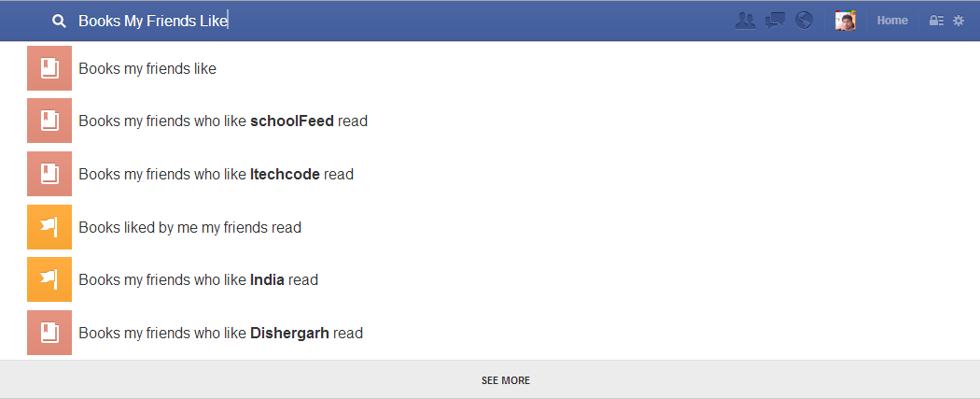The width and height of the screenshot is (980, 399).
Task: Select suggestion mentioning India
Action: pos(490,279)
